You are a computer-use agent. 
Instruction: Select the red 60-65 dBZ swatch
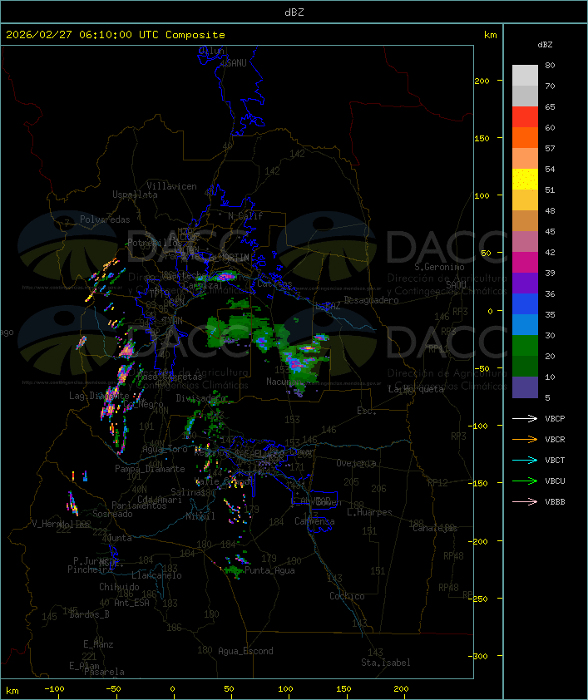coord(525,117)
